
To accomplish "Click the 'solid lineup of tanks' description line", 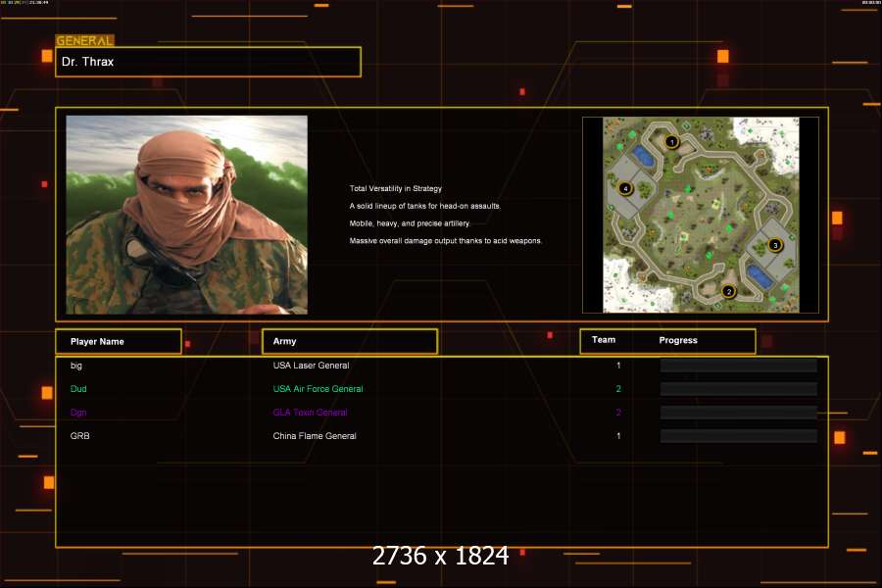I will [x=425, y=206].
